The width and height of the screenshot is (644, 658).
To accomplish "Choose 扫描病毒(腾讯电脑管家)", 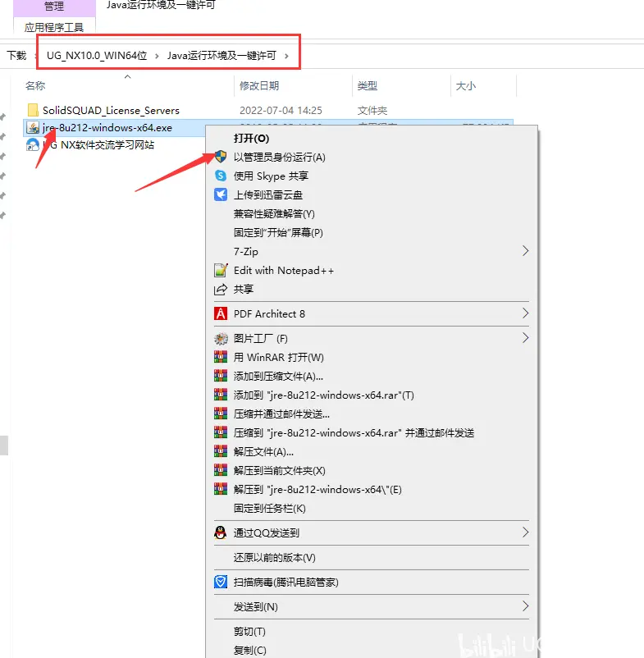I will coord(286,582).
